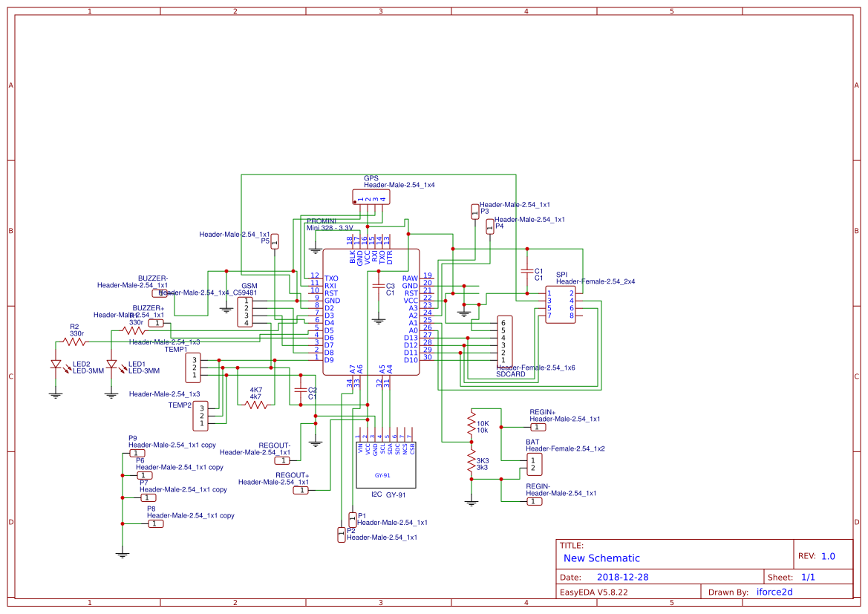
Task: Click the BAT Header-Female 1x2 connector
Action: (535, 464)
